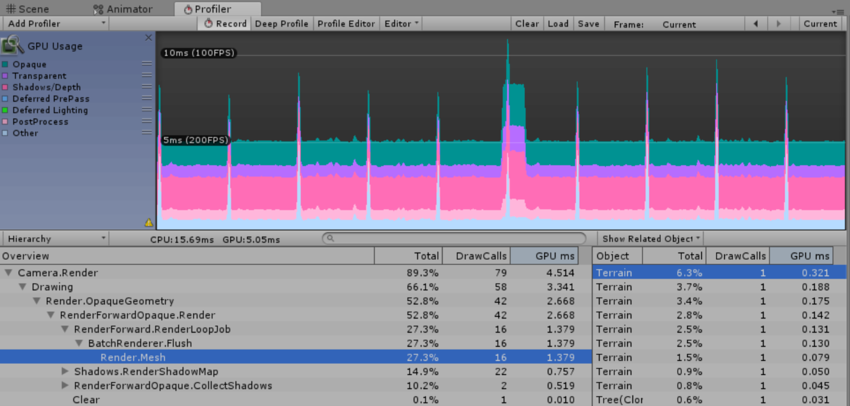The height and width of the screenshot is (406, 850).
Task: Toggle the Other category swatch
Action: coord(5,133)
